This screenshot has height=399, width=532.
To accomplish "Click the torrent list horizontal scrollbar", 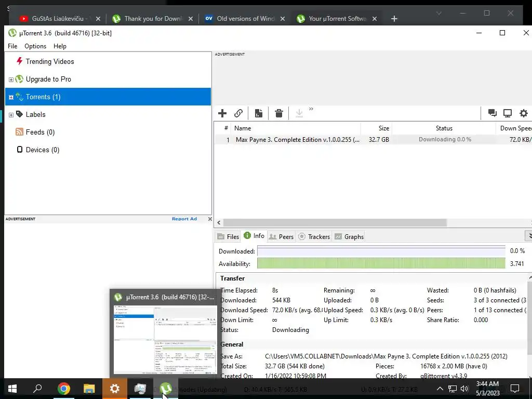I will point(335,222).
